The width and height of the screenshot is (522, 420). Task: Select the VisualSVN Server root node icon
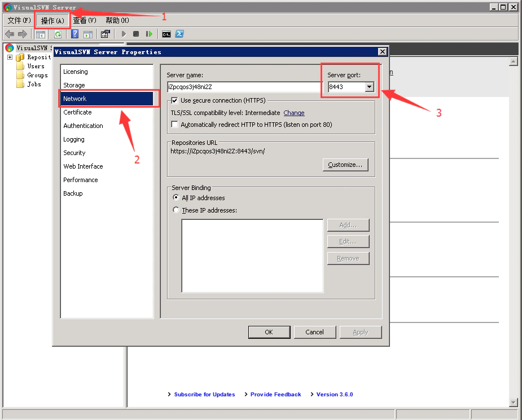pos(10,48)
